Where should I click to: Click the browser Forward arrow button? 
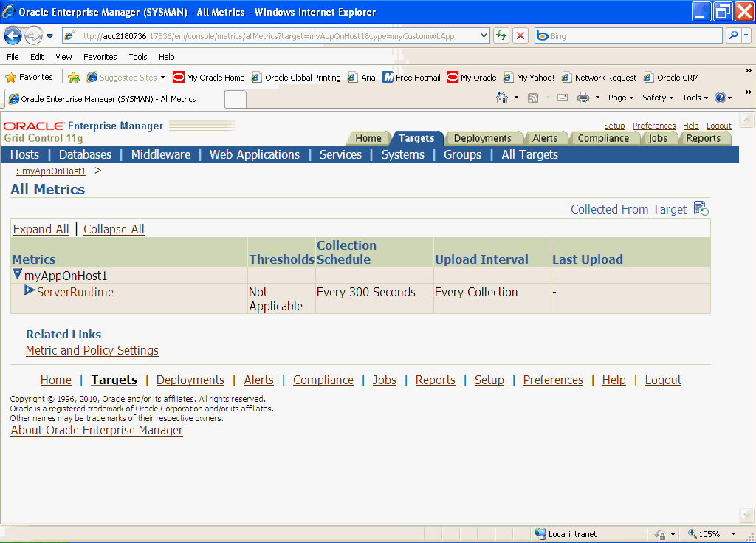(33, 35)
